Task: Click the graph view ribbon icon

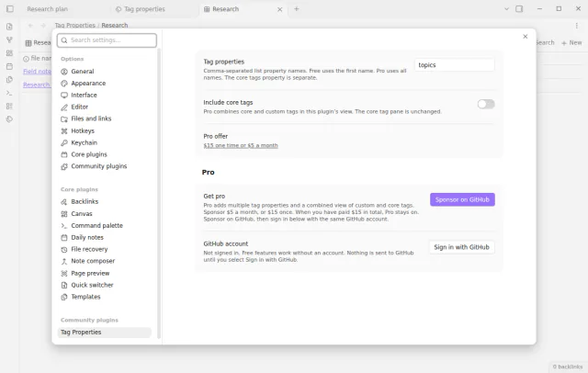Action: point(9,40)
